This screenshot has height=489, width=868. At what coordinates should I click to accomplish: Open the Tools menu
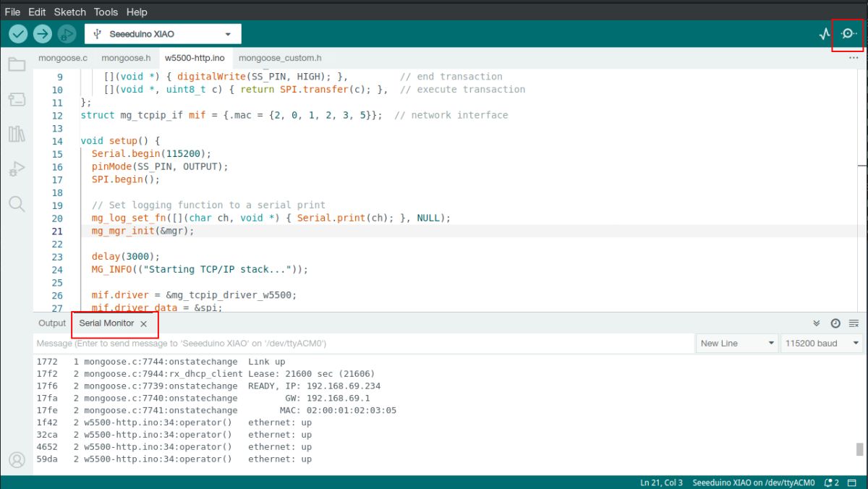click(x=106, y=12)
